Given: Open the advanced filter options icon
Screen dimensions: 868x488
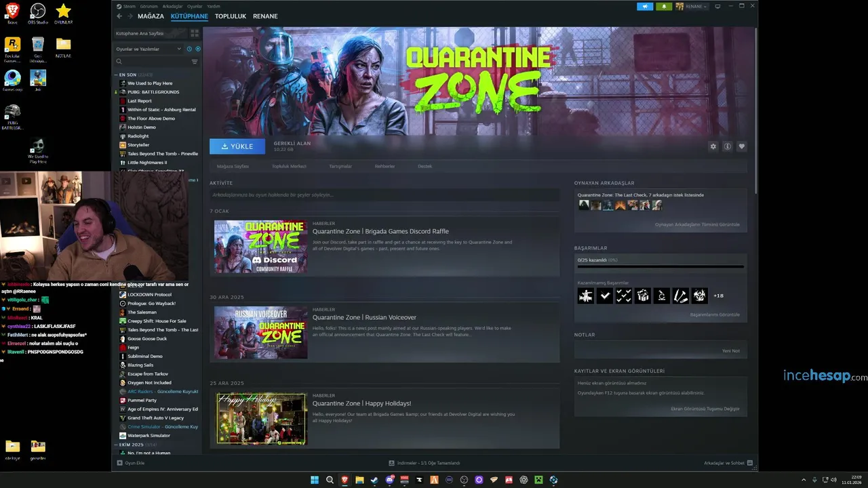Looking at the screenshot, I should point(195,62).
